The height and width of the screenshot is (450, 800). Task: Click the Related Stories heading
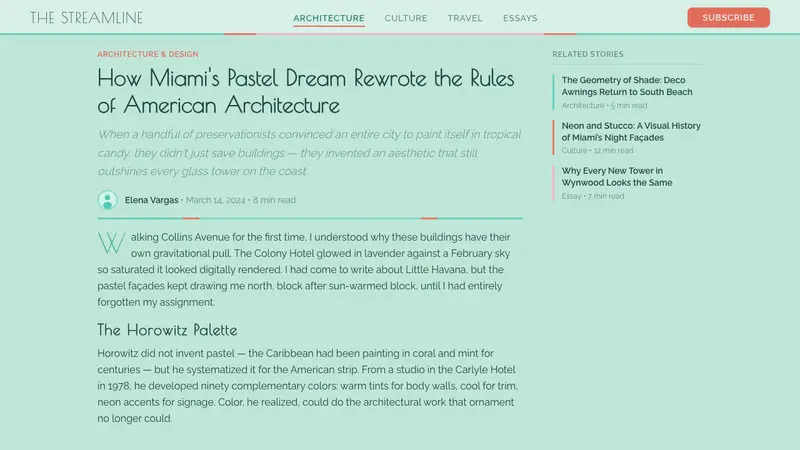click(588, 54)
